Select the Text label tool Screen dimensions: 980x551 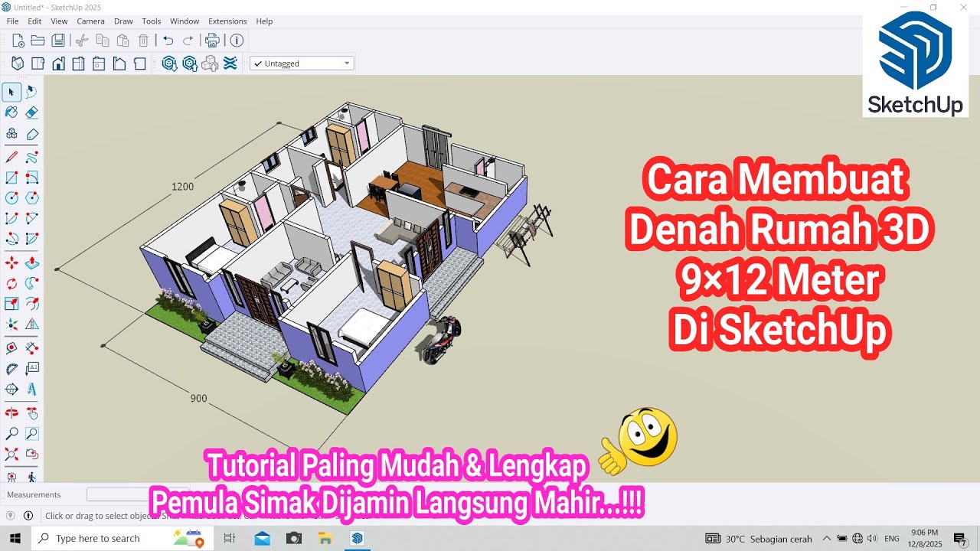[31, 368]
